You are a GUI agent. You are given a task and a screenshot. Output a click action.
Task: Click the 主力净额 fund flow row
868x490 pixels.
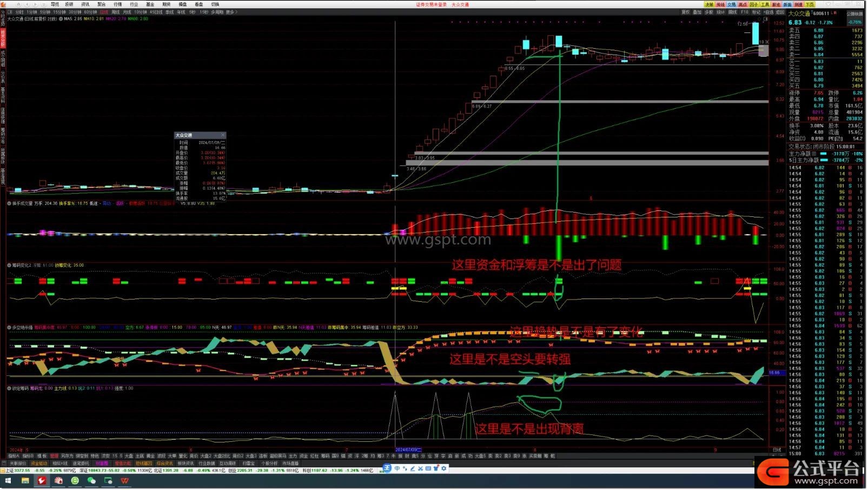pyautogui.click(x=826, y=154)
